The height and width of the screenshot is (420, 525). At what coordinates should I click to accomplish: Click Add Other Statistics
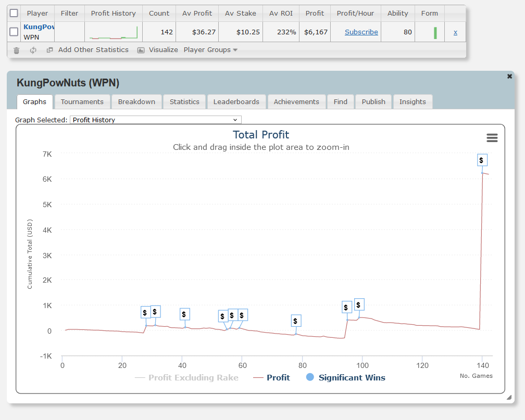[x=93, y=50]
